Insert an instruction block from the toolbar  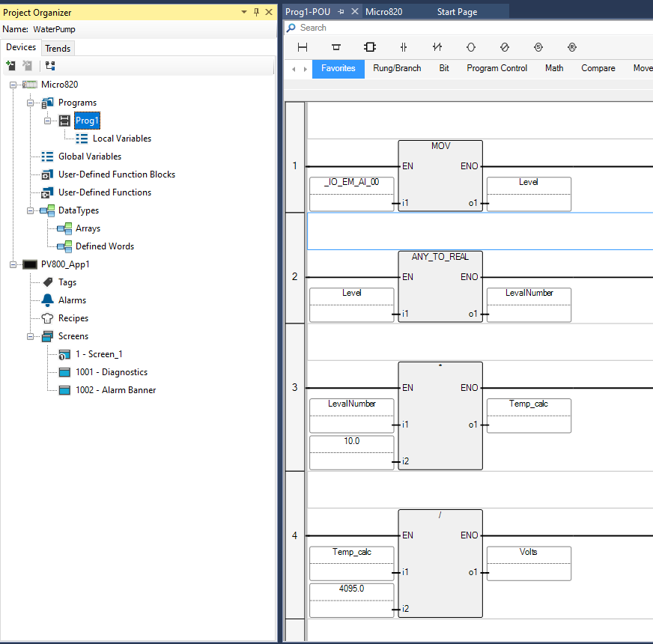pos(370,47)
